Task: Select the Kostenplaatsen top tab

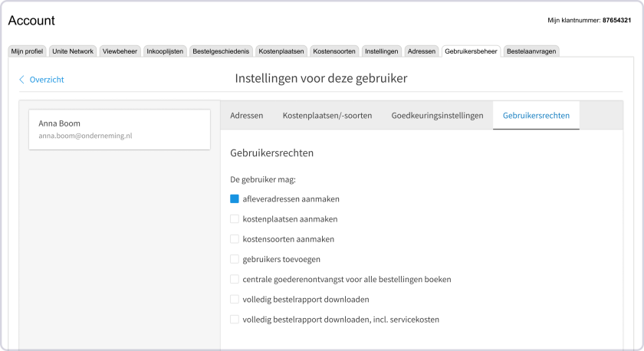Action: coord(281,51)
